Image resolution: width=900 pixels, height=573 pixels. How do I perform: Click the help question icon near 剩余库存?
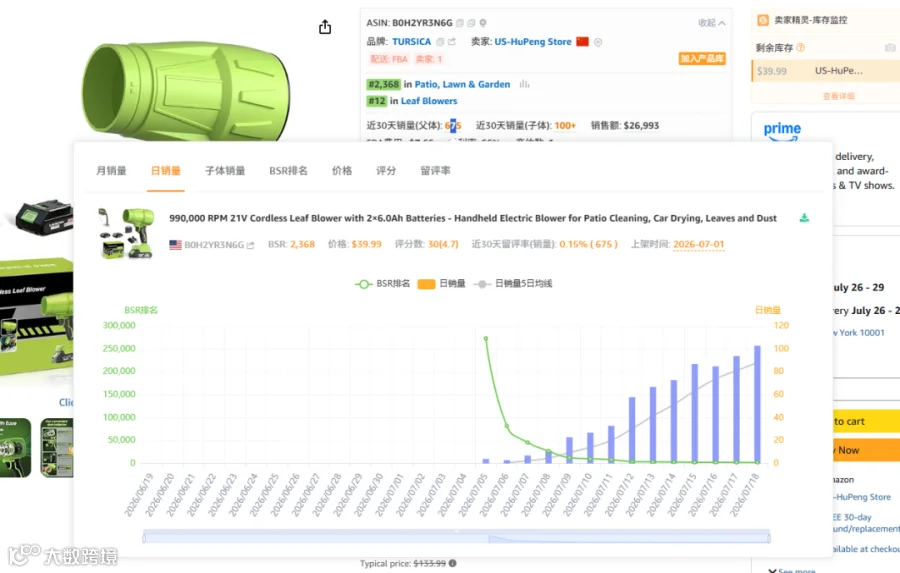801,48
